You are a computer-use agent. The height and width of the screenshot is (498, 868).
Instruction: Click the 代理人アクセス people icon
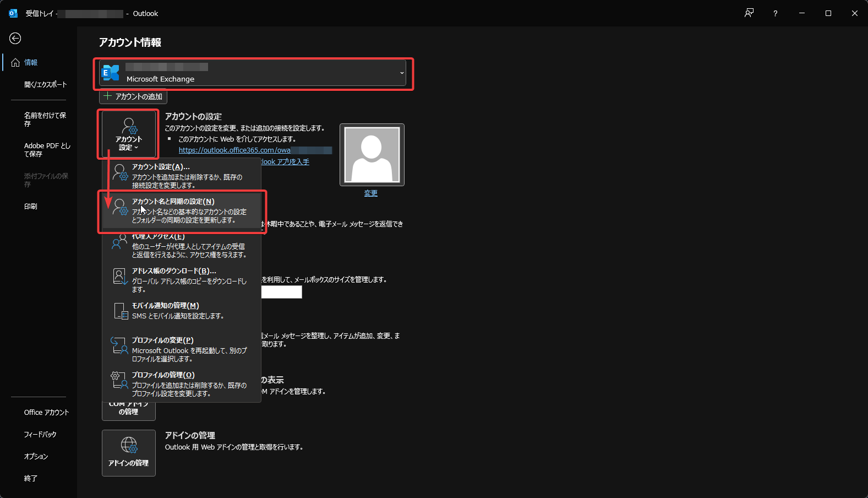click(119, 242)
